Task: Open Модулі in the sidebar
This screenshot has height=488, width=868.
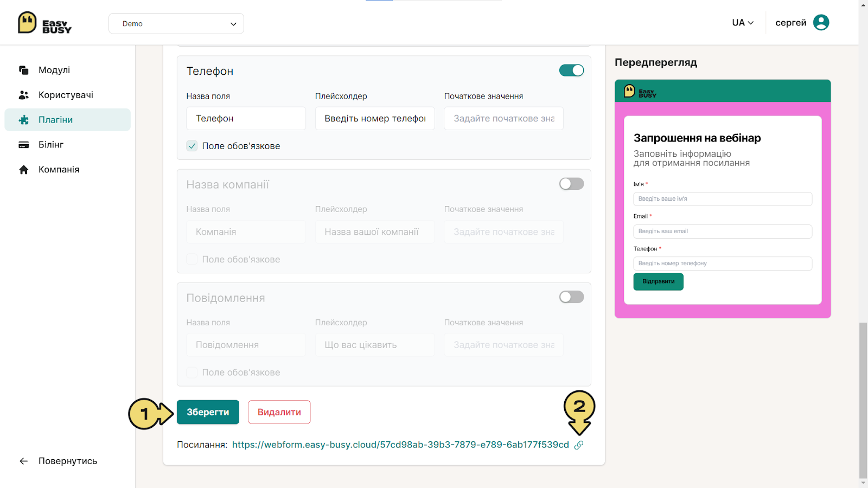Action: [54, 70]
